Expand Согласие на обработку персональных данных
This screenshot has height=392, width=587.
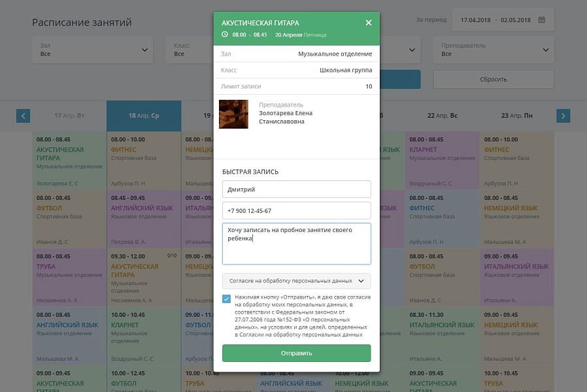[x=296, y=281]
